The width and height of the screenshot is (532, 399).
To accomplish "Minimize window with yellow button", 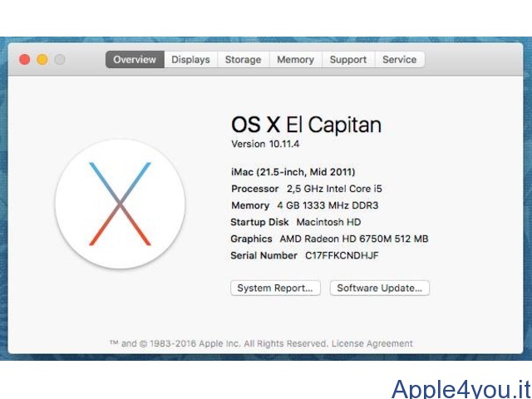I will [42, 60].
